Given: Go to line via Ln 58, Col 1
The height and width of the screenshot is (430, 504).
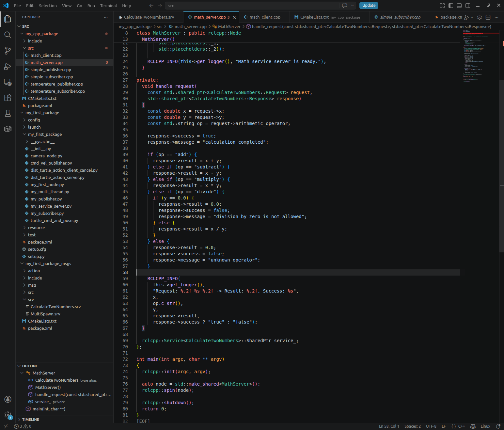Looking at the screenshot, I should (x=389, y=426).
